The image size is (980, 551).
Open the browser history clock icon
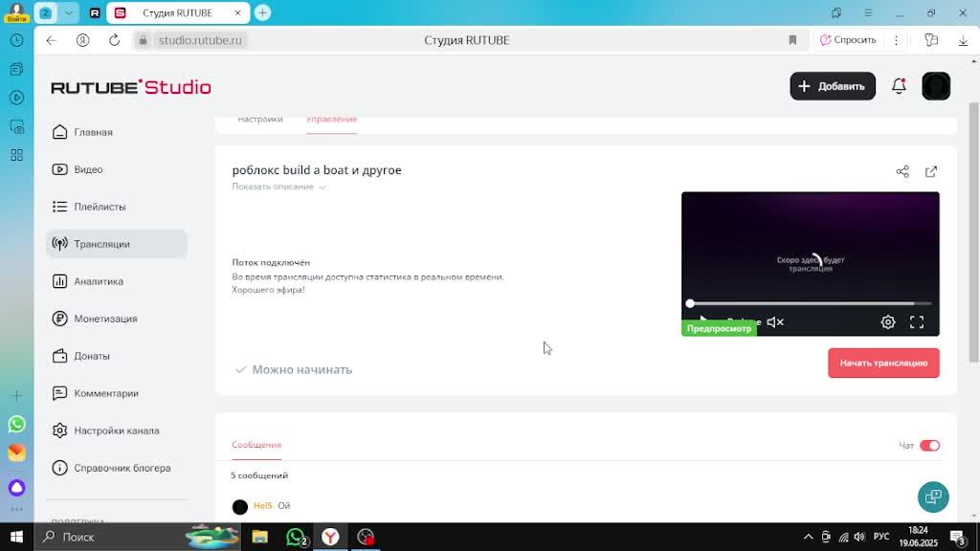pos(17,40)
